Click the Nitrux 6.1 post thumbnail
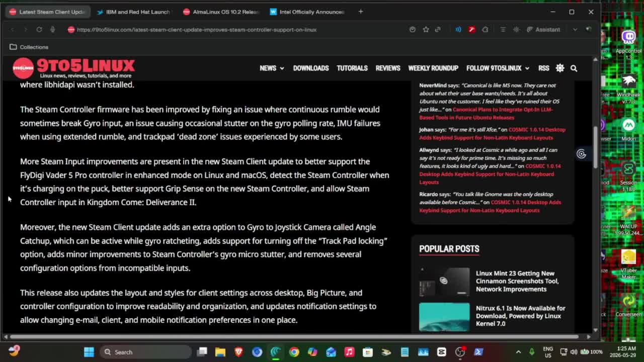This screenshot has height=362, width=644. 444,317
